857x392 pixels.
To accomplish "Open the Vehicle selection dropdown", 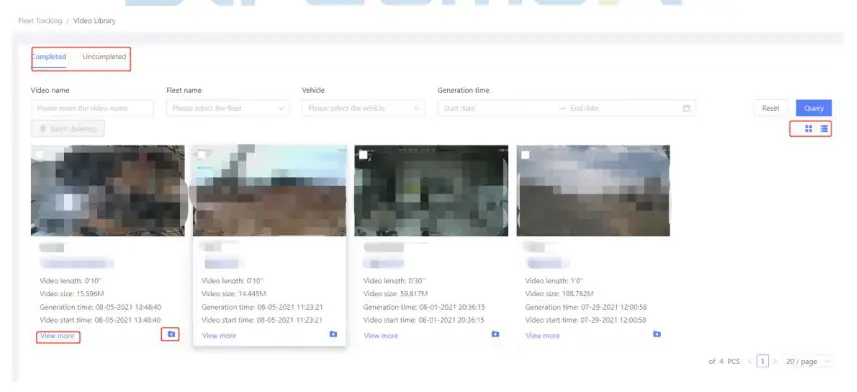I will click(x=363, y=108).
